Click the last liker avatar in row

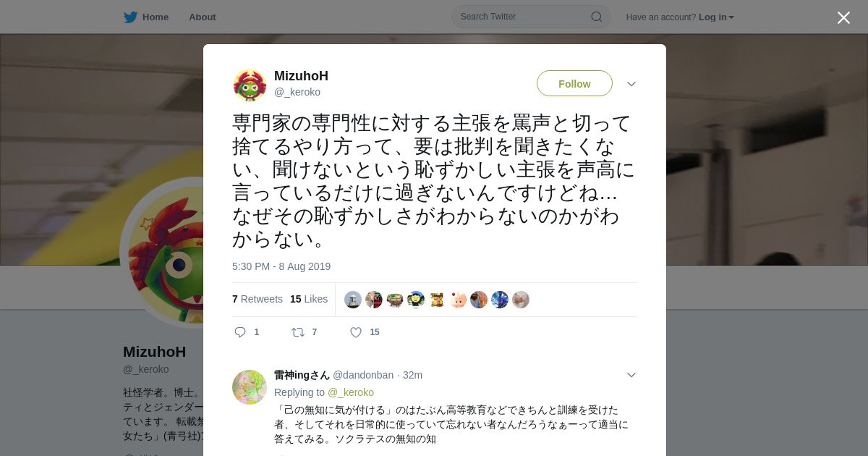tap(521, 300)
